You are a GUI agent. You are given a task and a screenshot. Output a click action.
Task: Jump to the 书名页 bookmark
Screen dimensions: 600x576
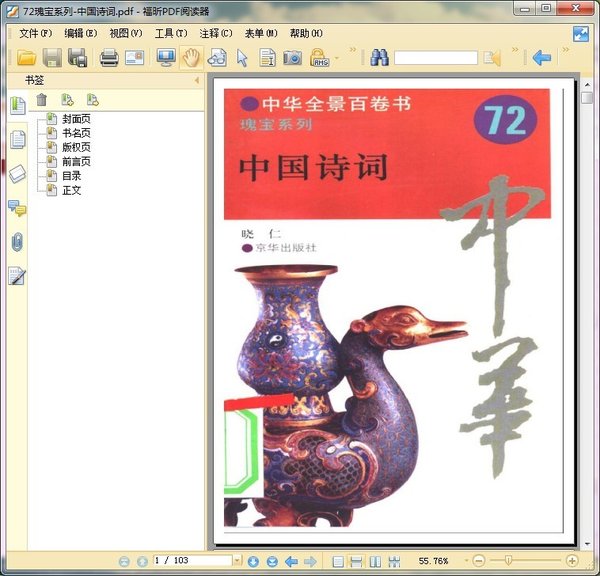[76, 133]
